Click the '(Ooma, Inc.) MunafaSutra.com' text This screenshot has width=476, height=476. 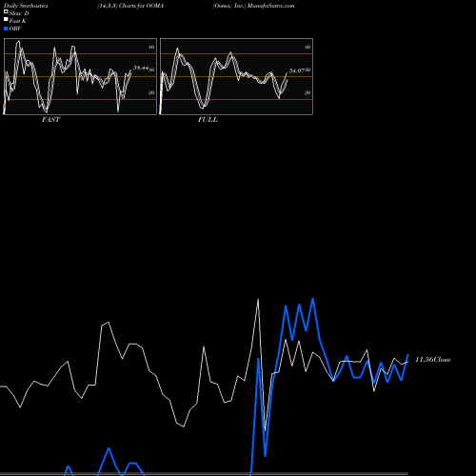point(253,6)
